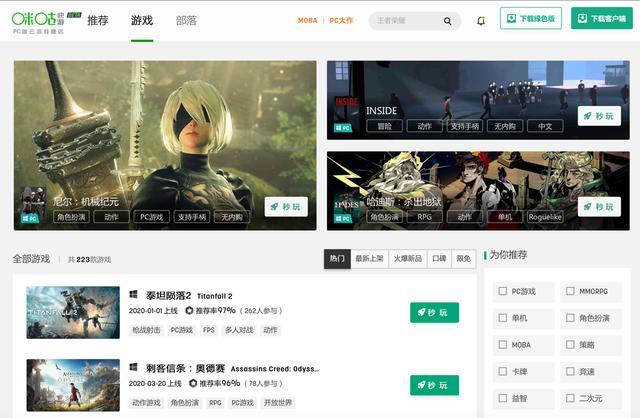Click the 支持手柄 tag on 尼尔 banner

coord(192,217)
